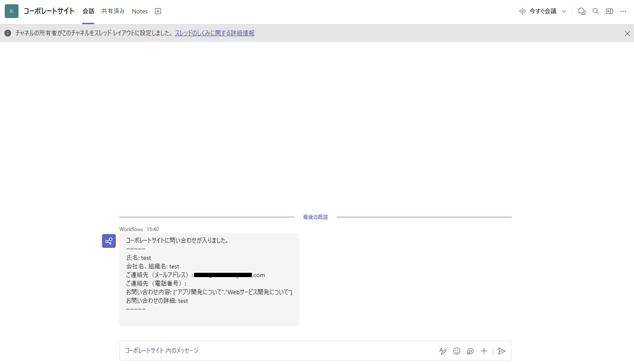The width and height of the screenshot is (634, 364).
Task: Click the コーポレートサイト channel avatar
Action: tap(11, 11)
